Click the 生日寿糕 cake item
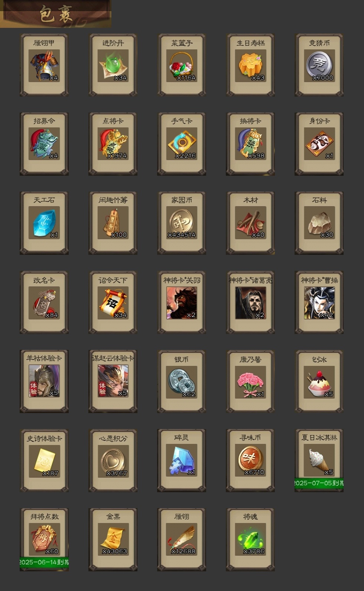Screen dimensions: 364x591 (250, 65)
